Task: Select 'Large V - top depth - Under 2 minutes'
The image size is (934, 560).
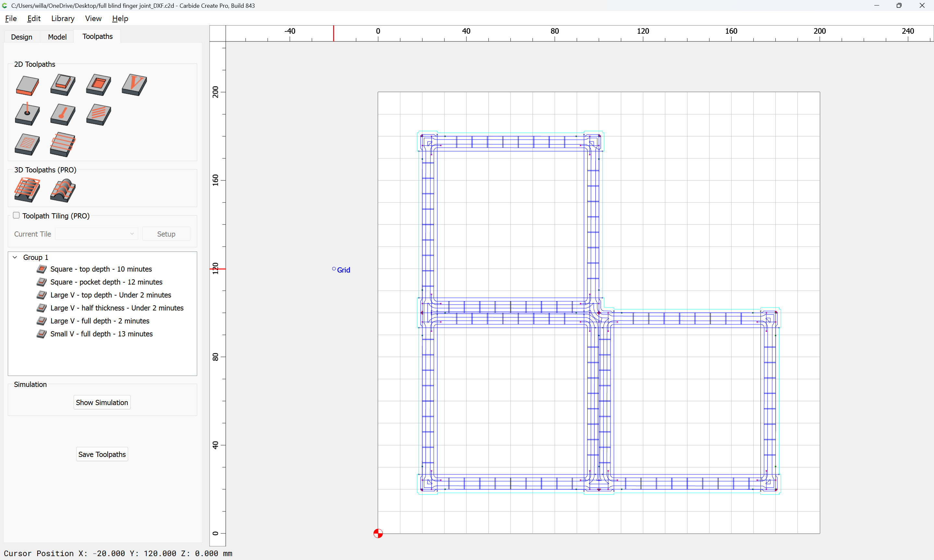Action: tap(111, 295)
